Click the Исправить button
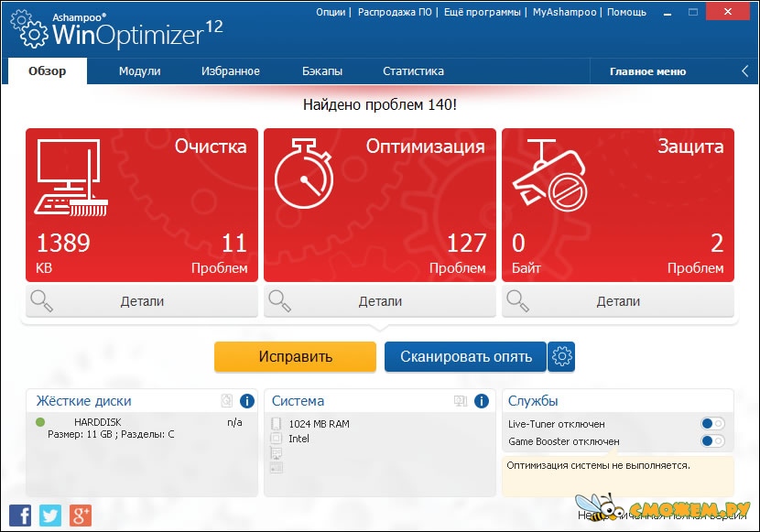Viewport: 760px width, 532px height. 295,356
